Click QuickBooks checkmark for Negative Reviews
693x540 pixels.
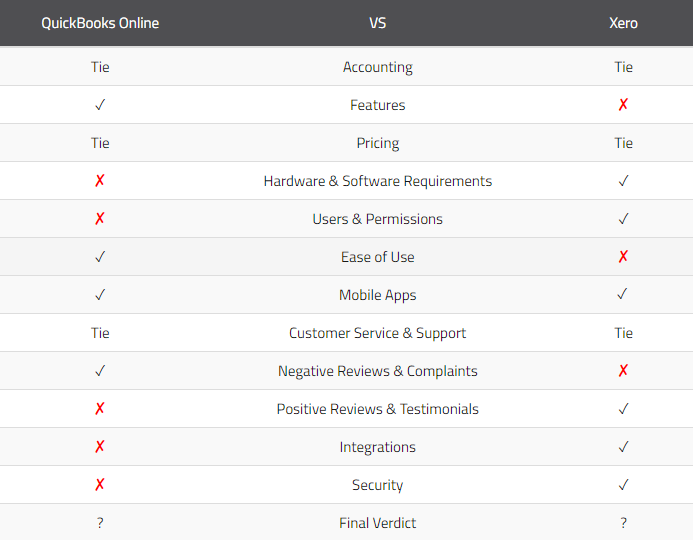[x=100, y=371]
